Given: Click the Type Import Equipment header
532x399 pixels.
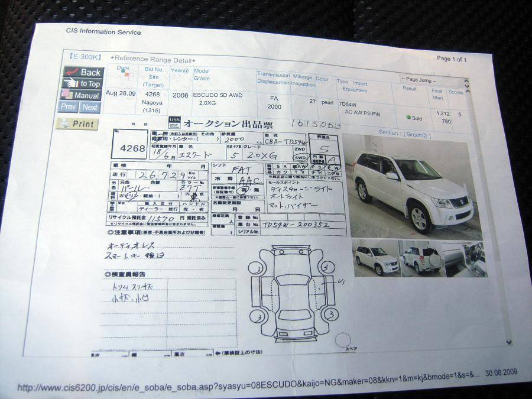Looking at the screenshot, I should (352, 86).
